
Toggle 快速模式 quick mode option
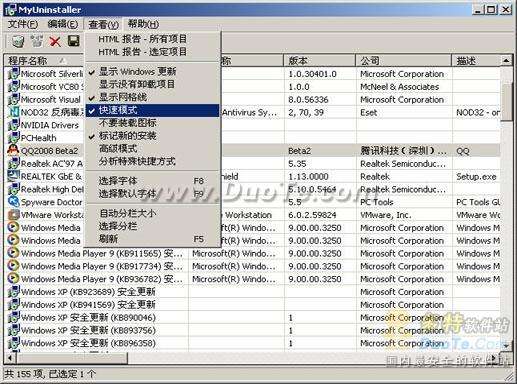pyautogui.click(x=153, y=110)
